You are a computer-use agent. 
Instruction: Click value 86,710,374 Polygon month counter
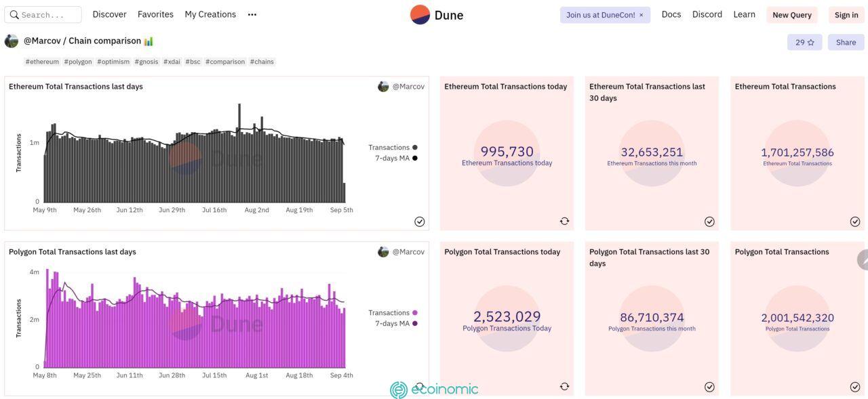(x=652, y=318)
